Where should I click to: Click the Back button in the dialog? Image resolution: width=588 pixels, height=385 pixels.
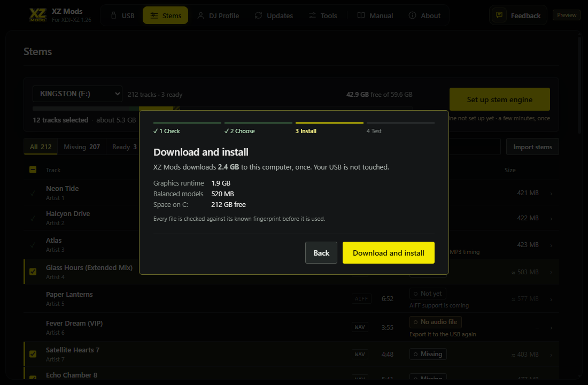321,252
